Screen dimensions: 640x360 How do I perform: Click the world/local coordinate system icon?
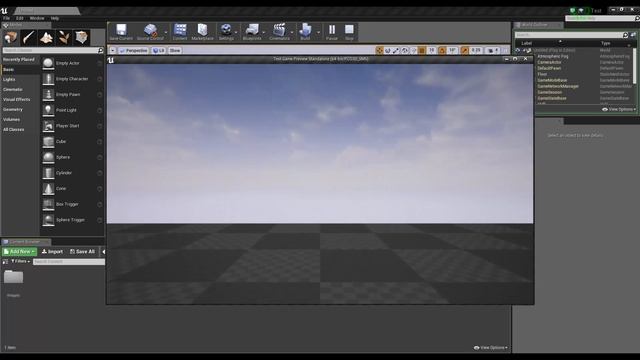point(405,51)
